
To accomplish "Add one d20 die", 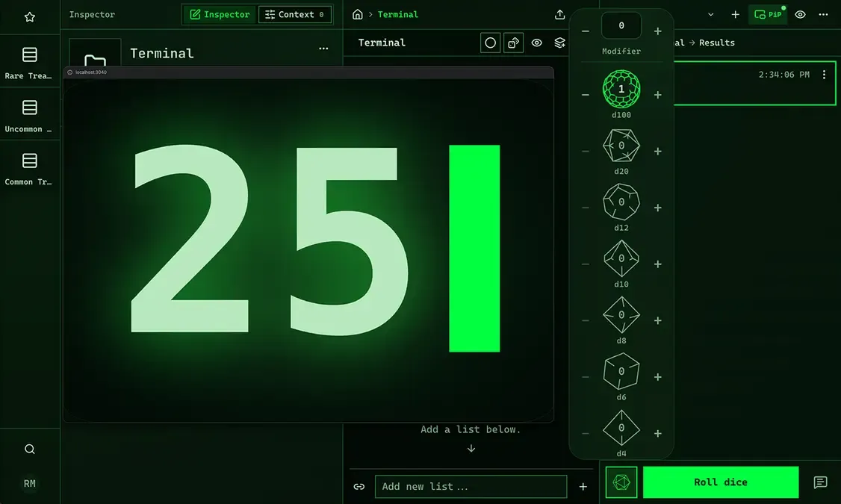I will coord(657,151).
